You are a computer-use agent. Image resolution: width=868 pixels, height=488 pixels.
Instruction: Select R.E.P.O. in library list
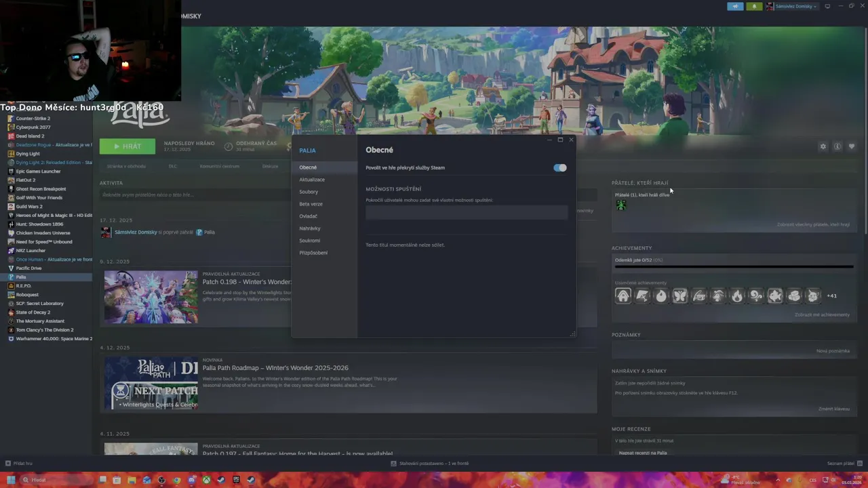[x=46, y=286]
